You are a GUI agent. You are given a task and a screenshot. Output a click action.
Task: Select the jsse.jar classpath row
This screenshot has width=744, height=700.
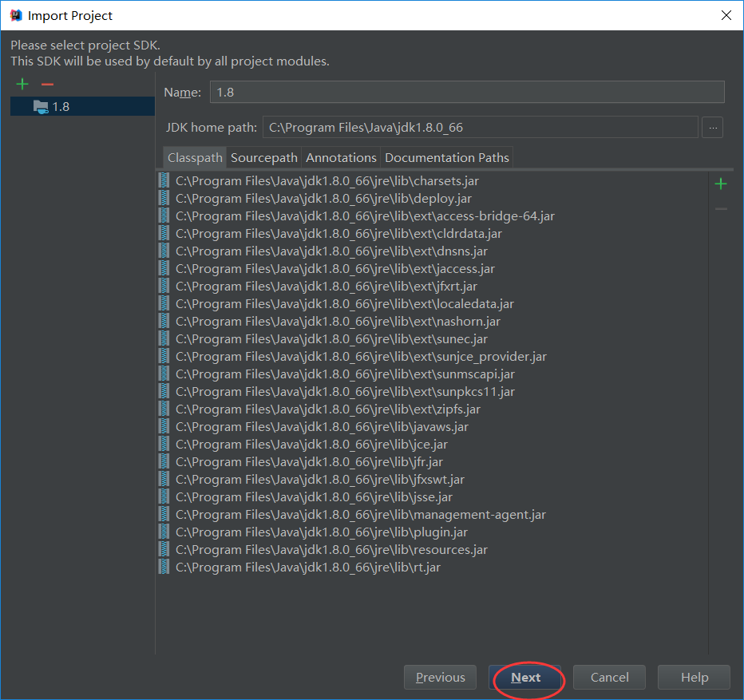coord(433,497)
